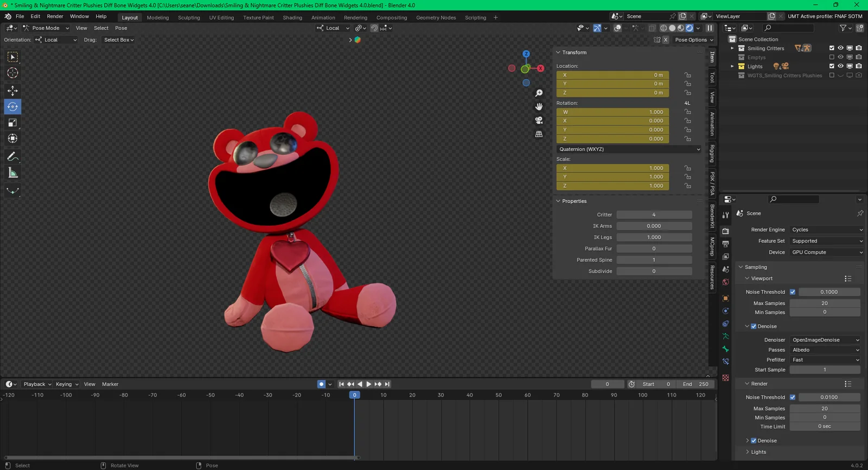Screen dimensions: 868x470
Task: Play the animation forward
Action: (x=369, y=384)
